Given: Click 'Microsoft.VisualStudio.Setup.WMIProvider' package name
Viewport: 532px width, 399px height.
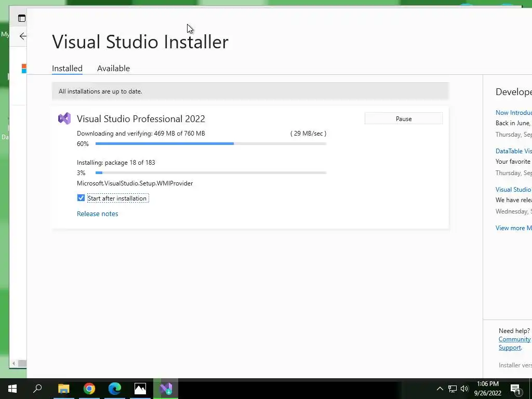Looking at the screenshot, I should coord(135,183).
